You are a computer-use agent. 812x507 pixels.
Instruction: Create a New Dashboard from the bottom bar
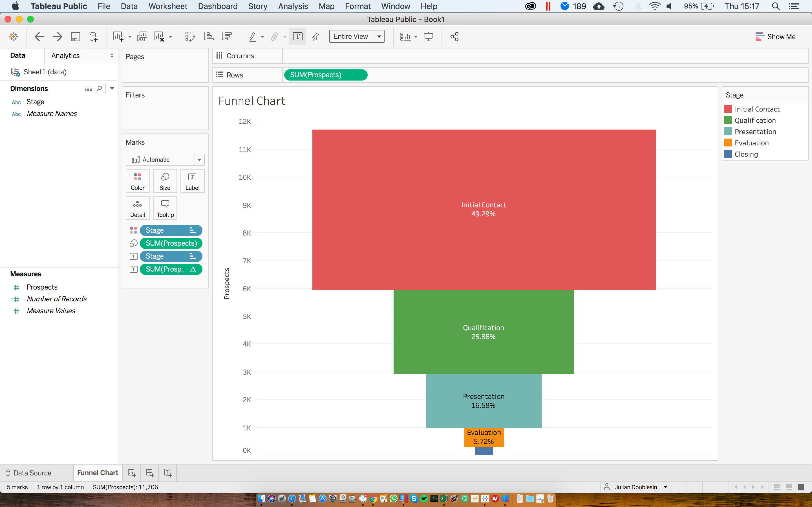[149, 472]
